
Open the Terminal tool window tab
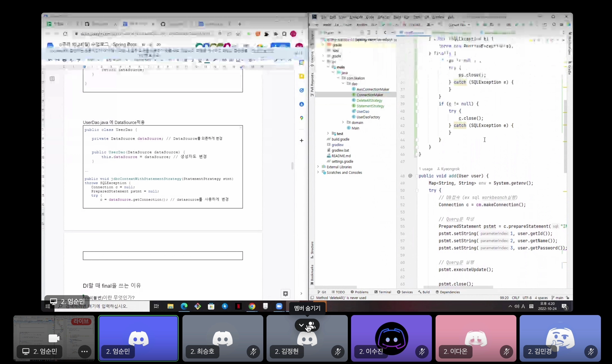pos(383,292)
